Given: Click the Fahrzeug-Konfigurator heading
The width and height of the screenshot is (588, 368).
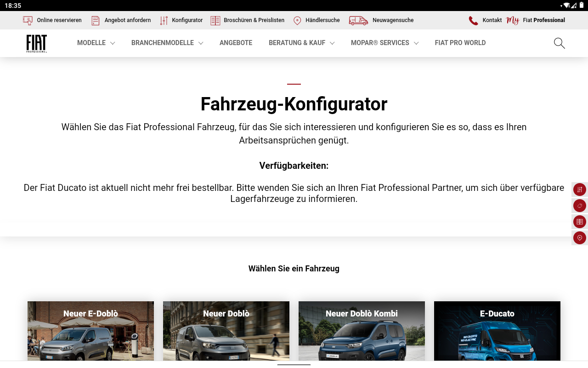Looking at the screenshot, I should pos(294,104).
